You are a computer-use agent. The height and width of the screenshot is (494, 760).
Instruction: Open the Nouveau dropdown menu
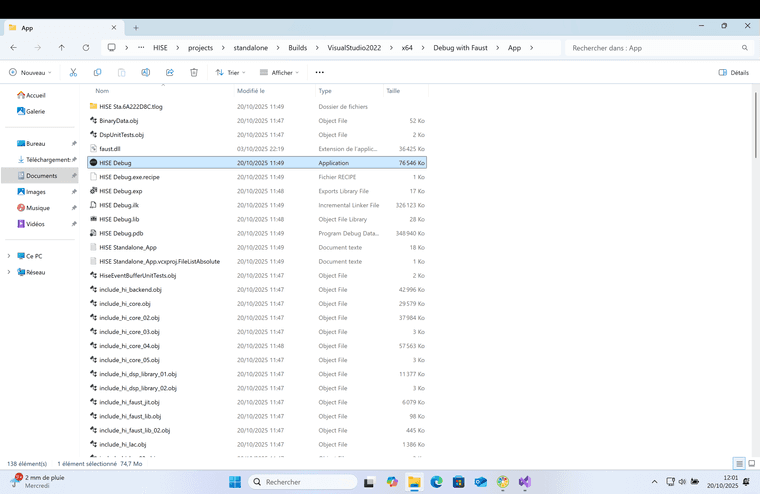[x=31, y=72]
